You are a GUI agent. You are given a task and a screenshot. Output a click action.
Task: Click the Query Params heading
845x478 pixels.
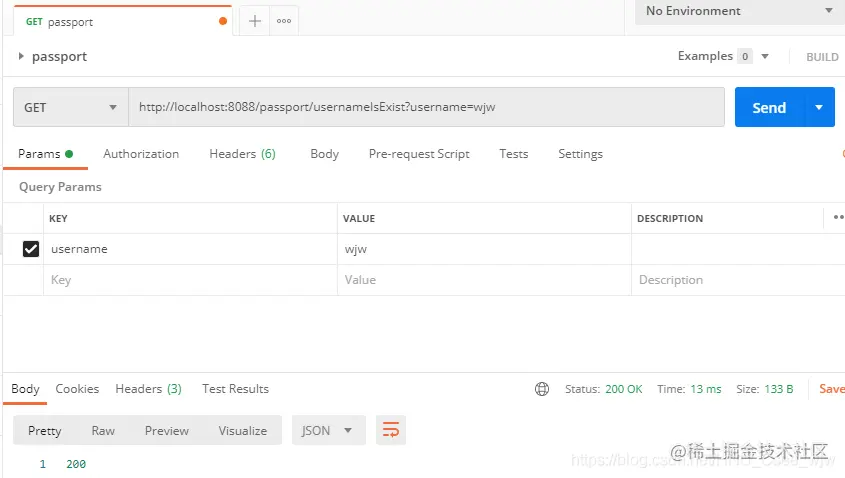[x=60, y=187]
